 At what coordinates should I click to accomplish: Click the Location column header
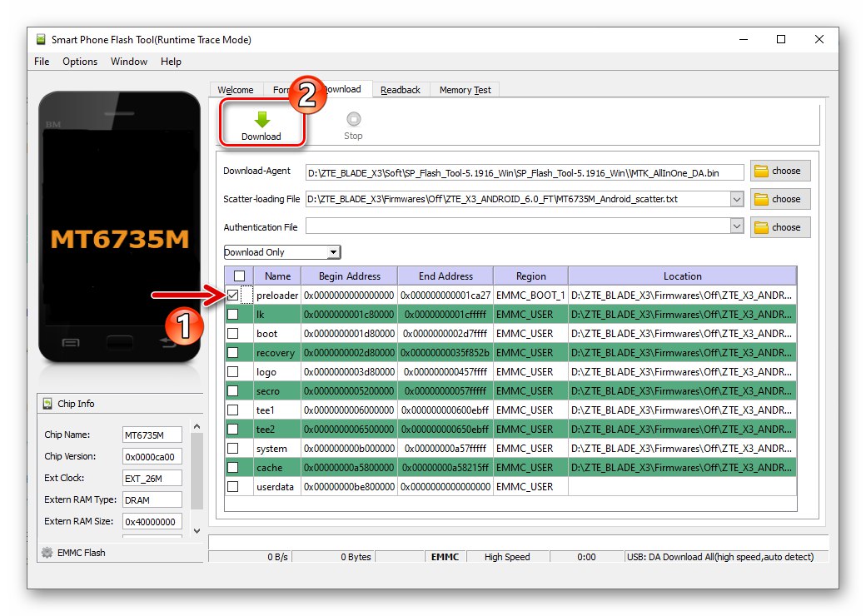(683, 276)
